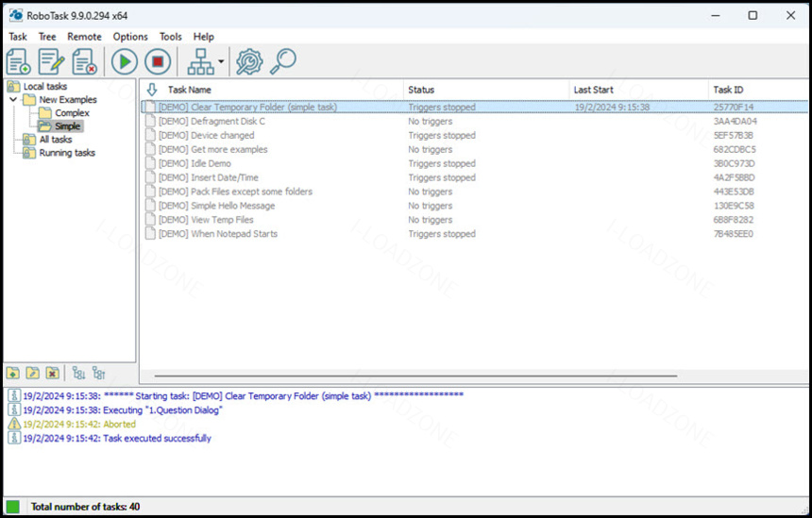
Task: Collapse the New Examples tree node
Action: tap(13, 99)
